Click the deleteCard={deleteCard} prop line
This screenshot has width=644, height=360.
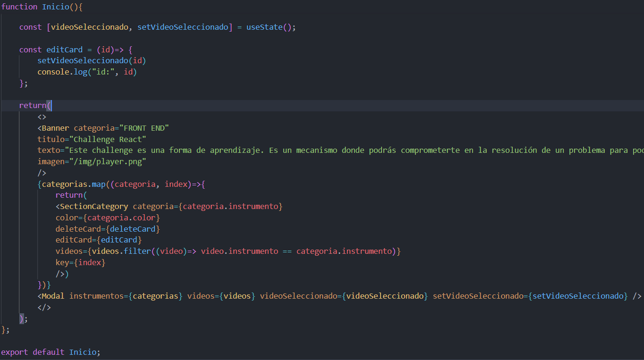[x=108, y=229]
